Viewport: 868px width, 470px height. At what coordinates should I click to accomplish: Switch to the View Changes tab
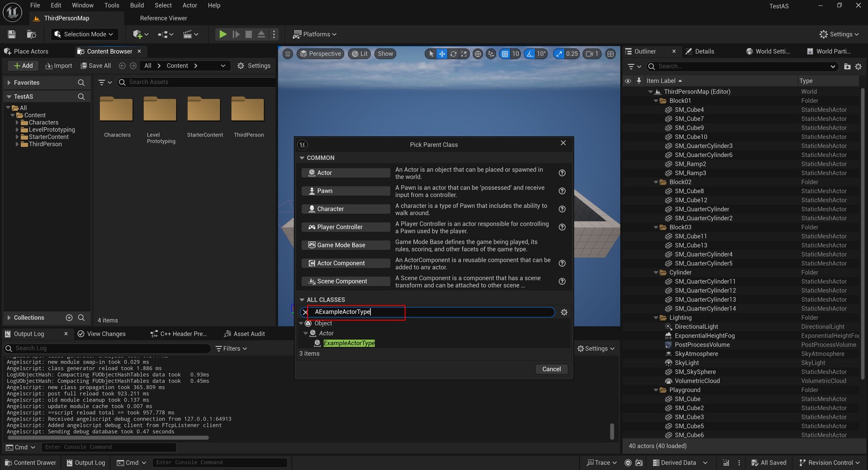pyautogui.click(x=101, y=334)
